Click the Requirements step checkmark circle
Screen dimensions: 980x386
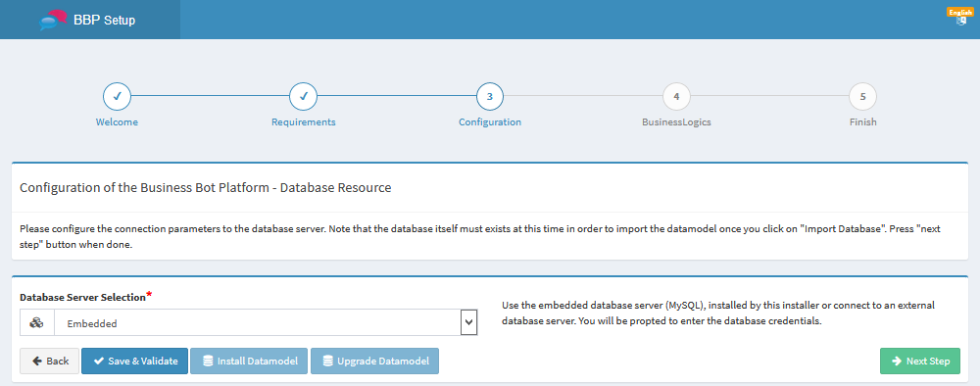(303, 97)
